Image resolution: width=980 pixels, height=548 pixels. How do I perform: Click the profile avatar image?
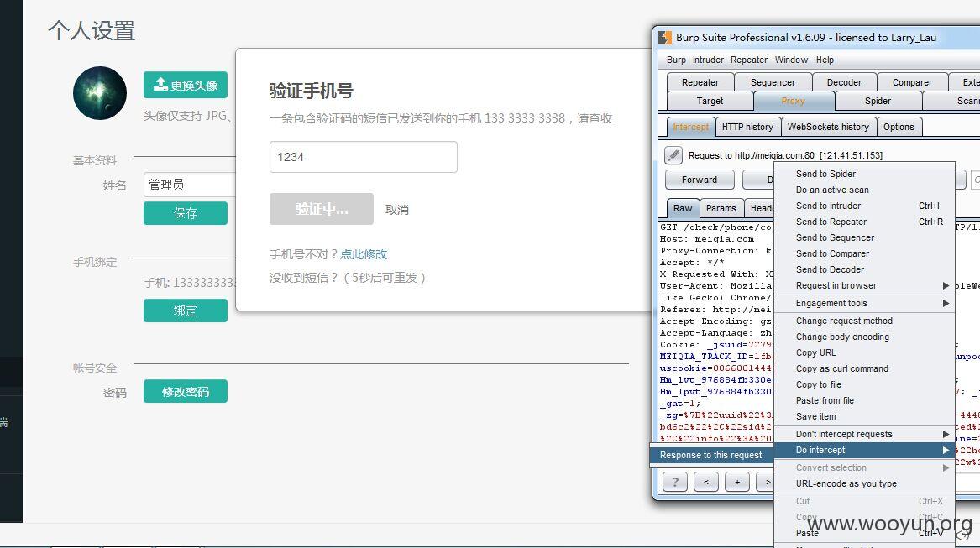[x=100, y=93]
